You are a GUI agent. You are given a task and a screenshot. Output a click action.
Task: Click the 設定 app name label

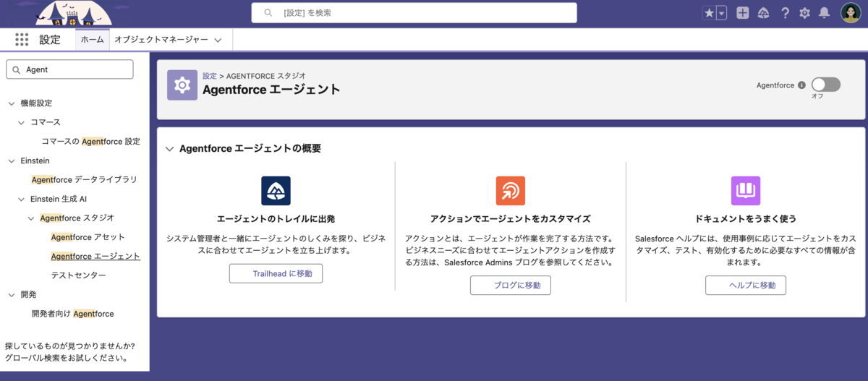(50, 40)
